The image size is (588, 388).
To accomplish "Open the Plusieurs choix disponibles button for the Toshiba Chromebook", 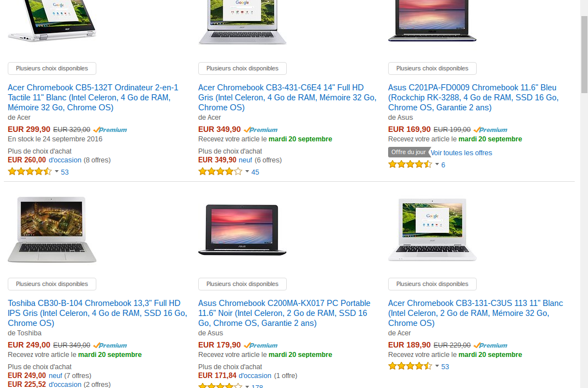I will (x=52, y=284).
